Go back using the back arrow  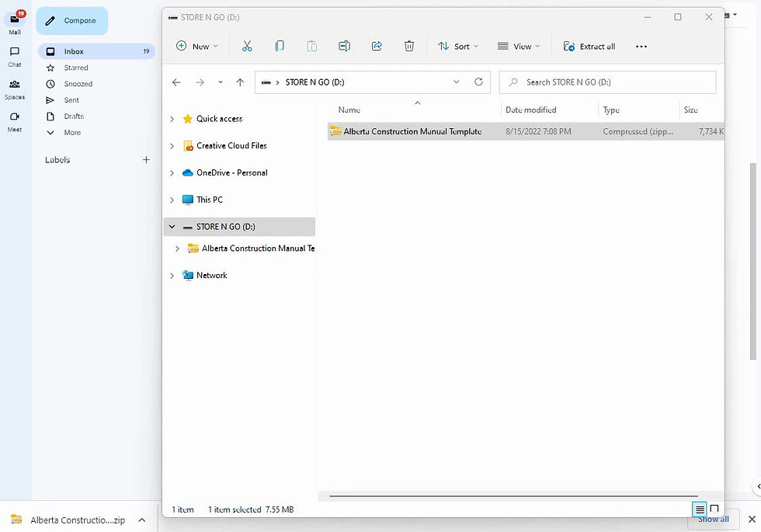pos(176,82)
